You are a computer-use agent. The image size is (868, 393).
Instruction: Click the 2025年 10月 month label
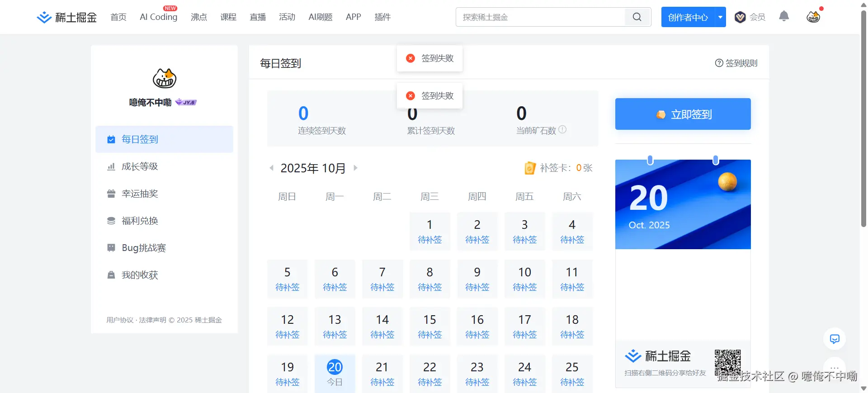(313, 168)
